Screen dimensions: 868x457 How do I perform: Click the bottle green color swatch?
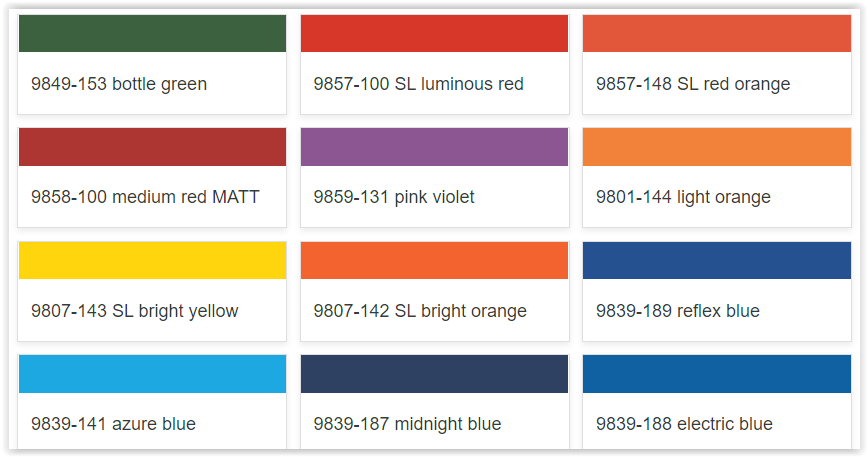click(152, 34)
